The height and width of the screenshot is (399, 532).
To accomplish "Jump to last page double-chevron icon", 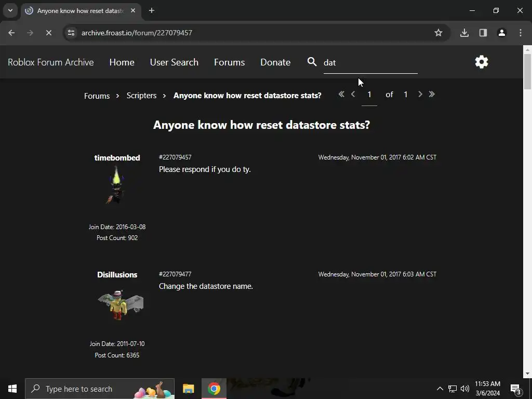I will tap(432, 95).
